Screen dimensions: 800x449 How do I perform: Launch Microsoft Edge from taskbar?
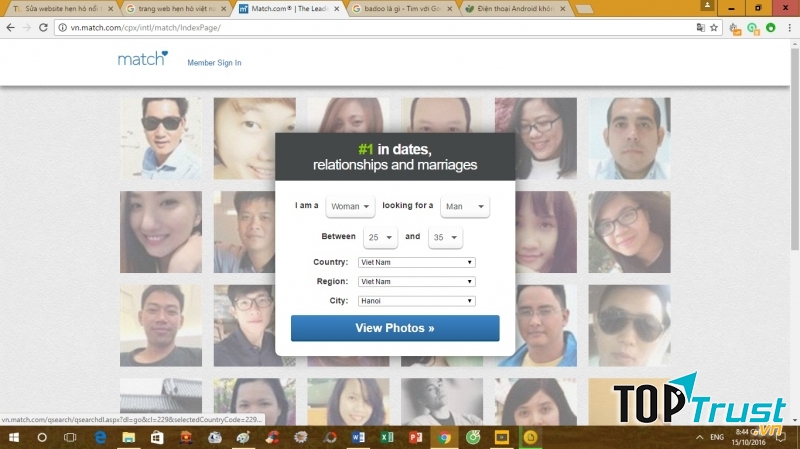101,437
